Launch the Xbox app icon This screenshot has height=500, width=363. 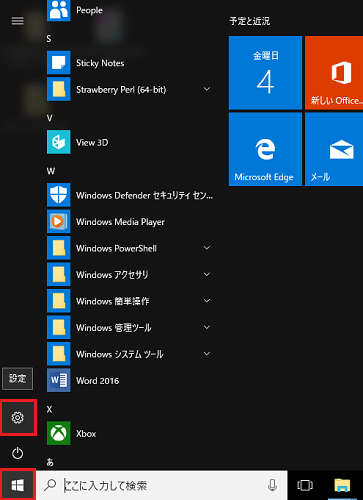(59, 433)
